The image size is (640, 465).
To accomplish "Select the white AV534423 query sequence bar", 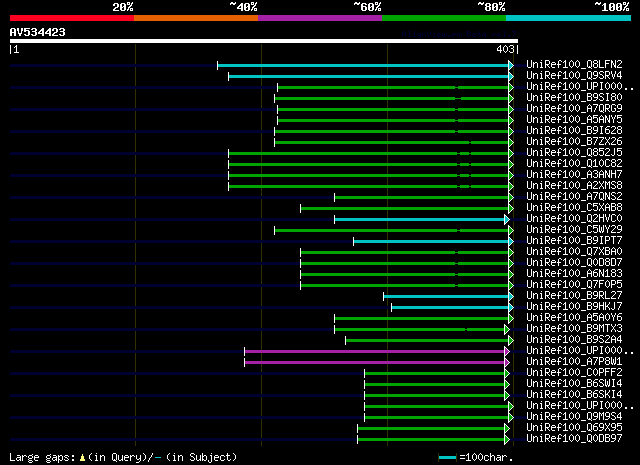I will [x=264, y=41].
